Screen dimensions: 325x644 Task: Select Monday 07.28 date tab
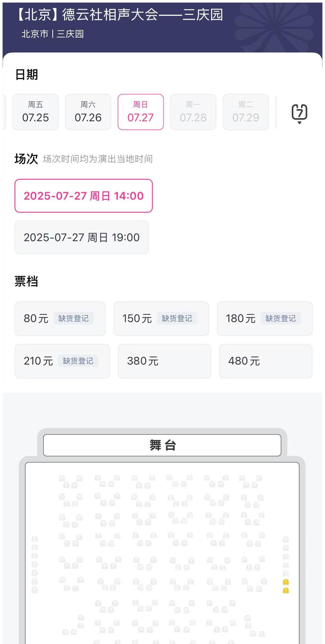pos(193,112)
